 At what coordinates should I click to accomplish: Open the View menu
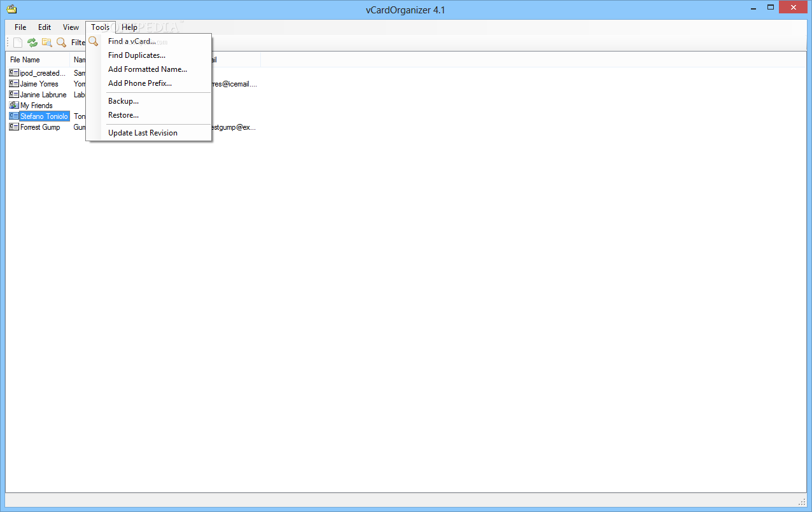click(71, 27)
